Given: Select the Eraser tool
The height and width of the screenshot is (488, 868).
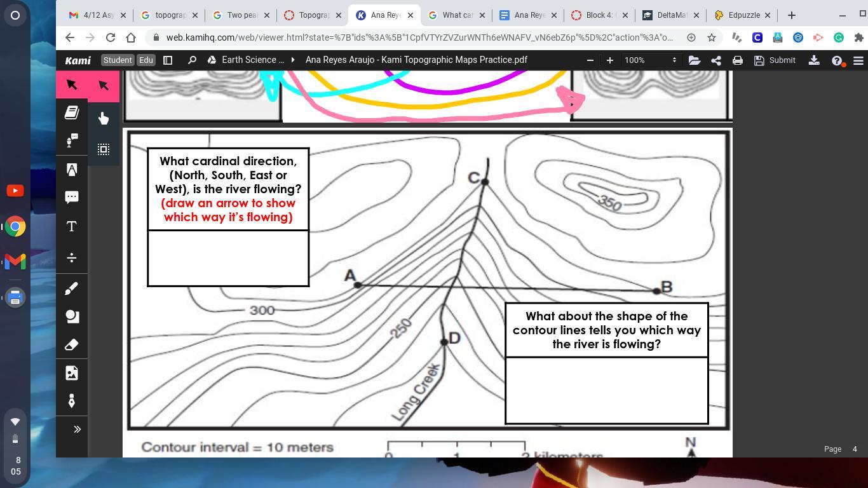Looking at the screenshot, I should pos(72,344).
